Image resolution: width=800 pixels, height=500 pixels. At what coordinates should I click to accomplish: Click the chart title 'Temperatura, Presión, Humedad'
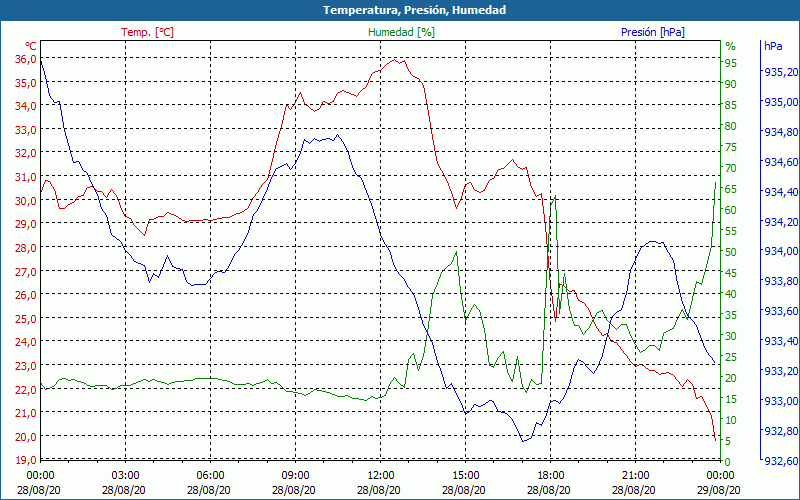(414, 10)
